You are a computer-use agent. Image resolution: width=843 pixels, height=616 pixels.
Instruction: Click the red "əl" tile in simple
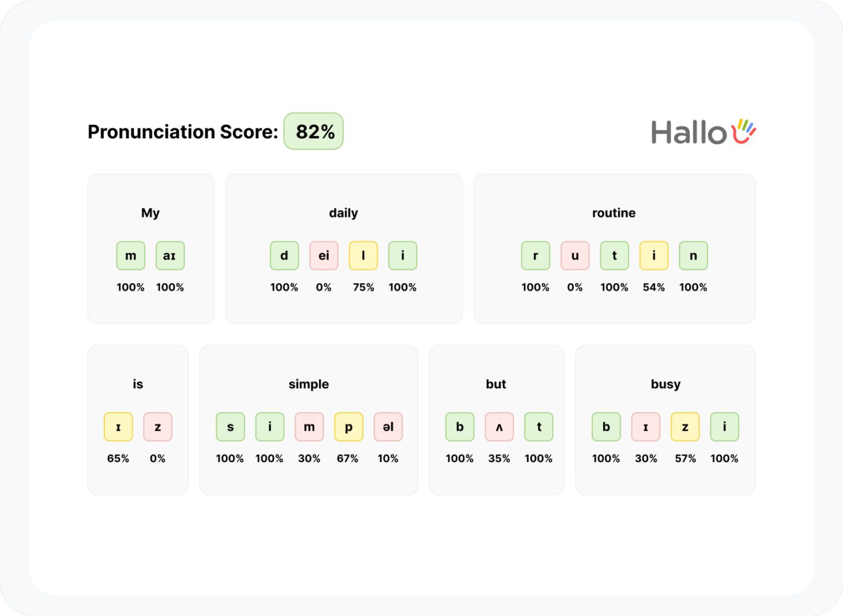388,427
